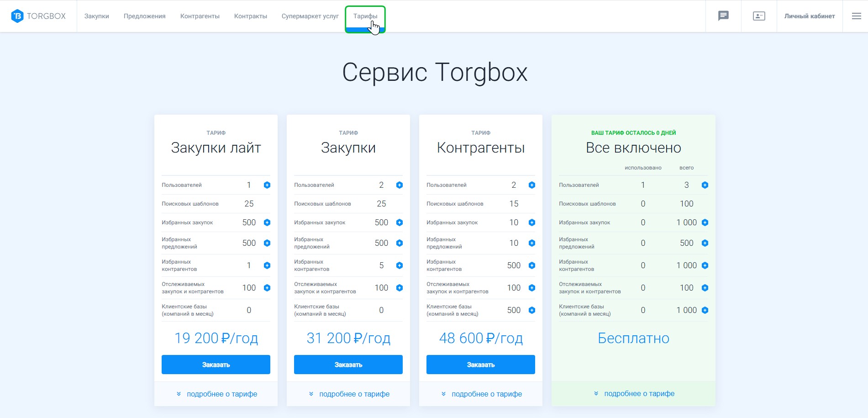Plus icon for Избранных закупок in Закупки лайт
868x418 pixels.
267,222
